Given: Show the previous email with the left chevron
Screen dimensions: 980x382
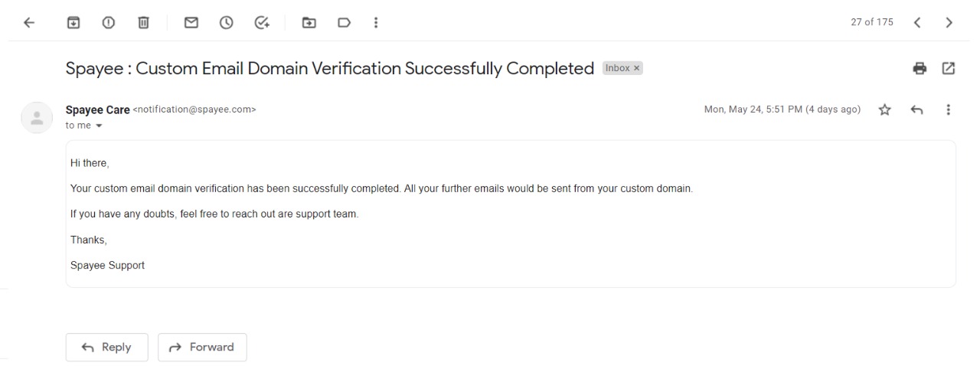Looking at the screenshot, I should click(x=917, y=23).
